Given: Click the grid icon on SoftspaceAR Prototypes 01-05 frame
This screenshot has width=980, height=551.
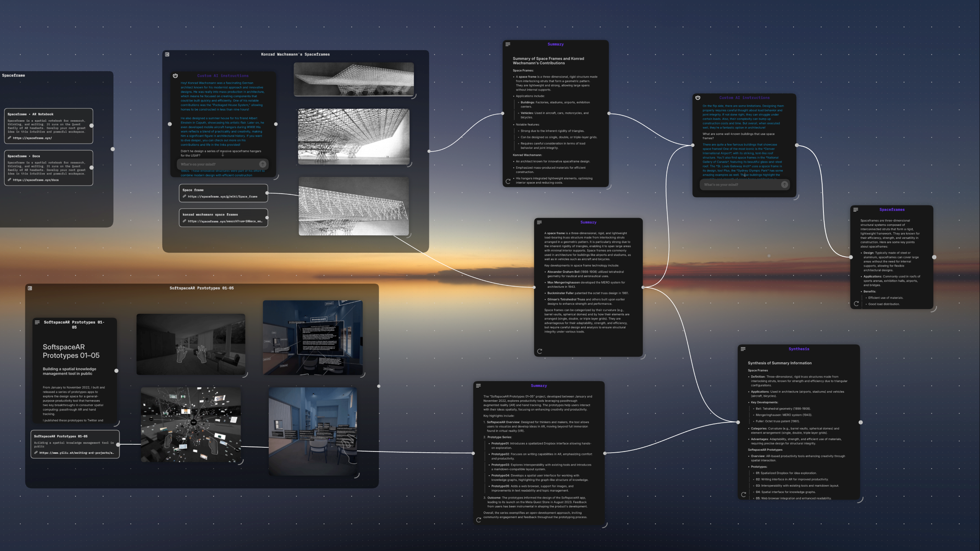Looking at the screenshot, I should [x=30, y=288].
